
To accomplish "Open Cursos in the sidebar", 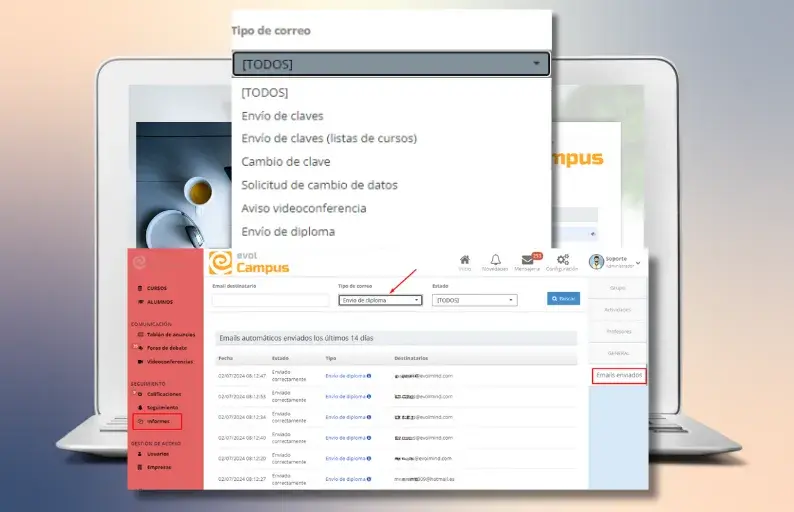I will [157, 288].
